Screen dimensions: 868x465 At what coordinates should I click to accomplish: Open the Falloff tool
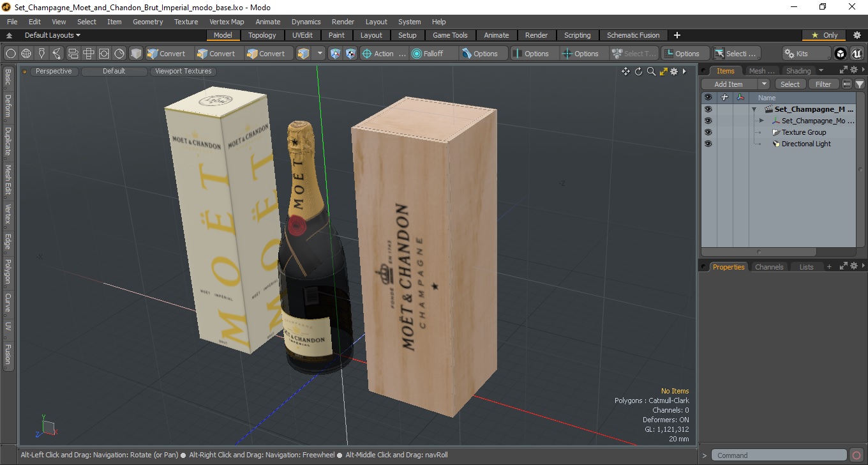coord(434,54)
